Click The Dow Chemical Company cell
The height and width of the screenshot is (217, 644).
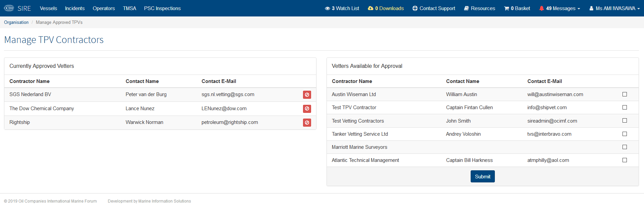[42, 108]
